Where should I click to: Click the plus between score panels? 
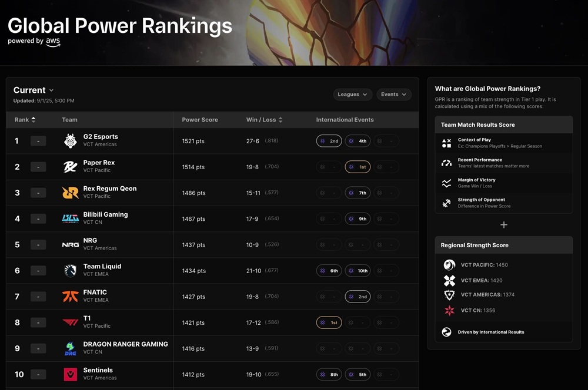504,224
